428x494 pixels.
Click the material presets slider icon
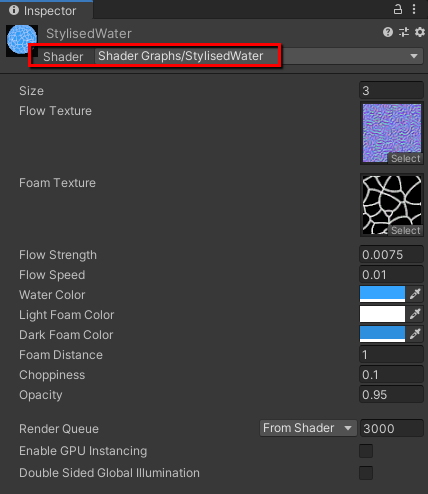click(x=404, y=32)
